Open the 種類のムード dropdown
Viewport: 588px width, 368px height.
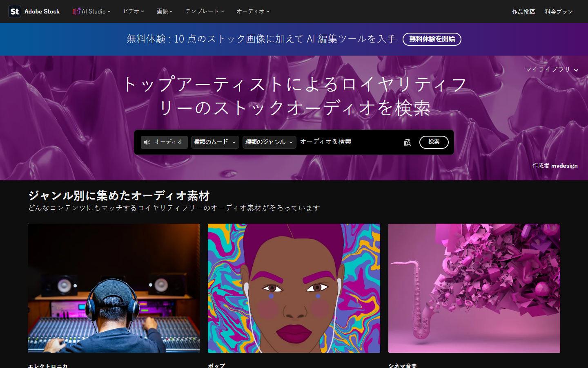[x=215, y=142]
